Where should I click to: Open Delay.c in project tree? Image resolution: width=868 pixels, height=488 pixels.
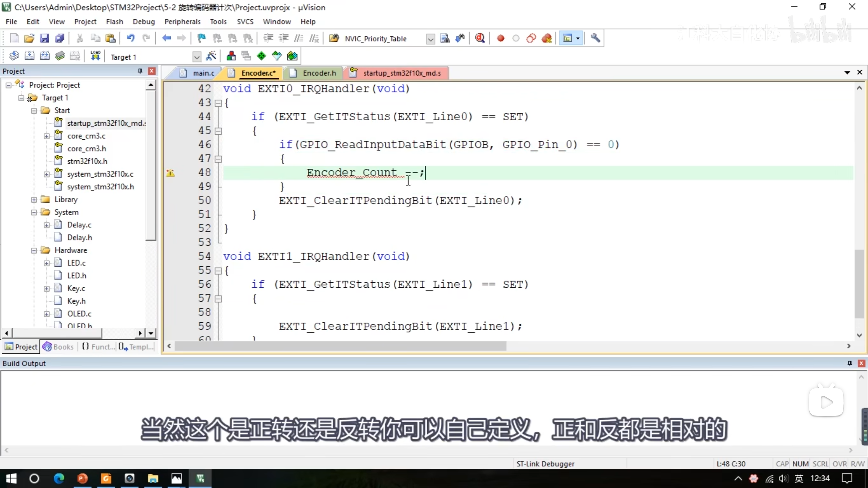(x=79, y=225)
